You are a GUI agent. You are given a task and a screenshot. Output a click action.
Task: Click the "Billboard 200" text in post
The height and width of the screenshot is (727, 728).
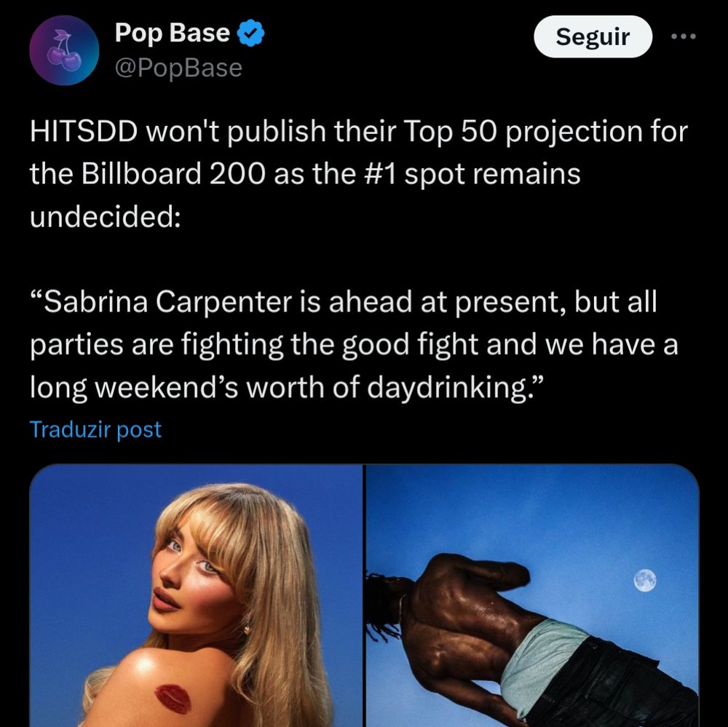[x=174, y=174]
